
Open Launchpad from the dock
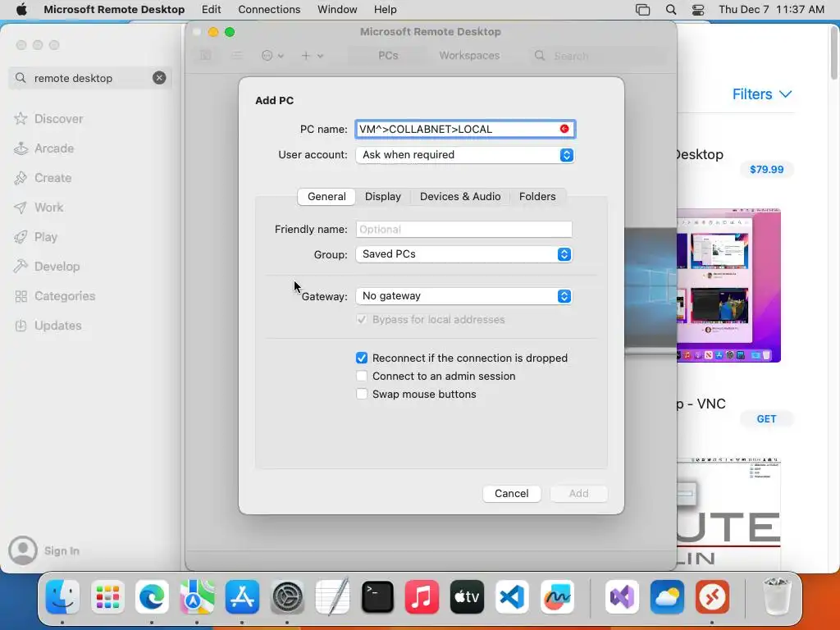(x=107, y=597)
